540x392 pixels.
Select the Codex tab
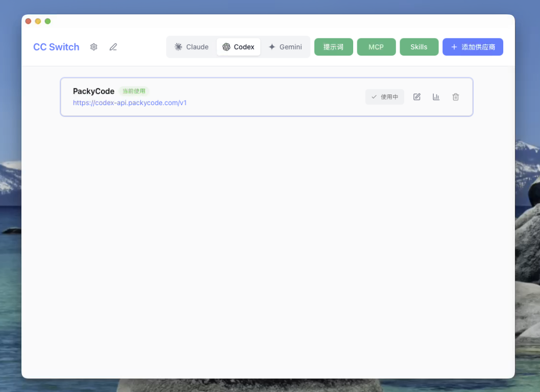coord(238,47)
